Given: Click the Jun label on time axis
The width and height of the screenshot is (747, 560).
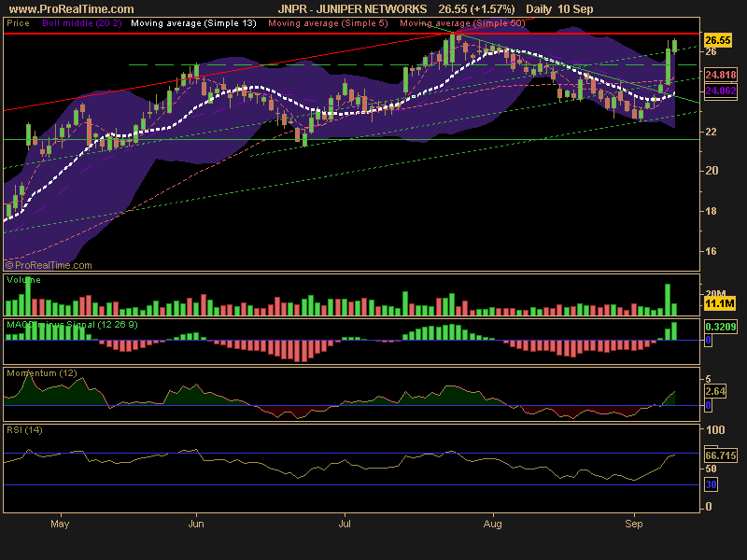Looking at the screenshot, I should (x=196, y=524).
